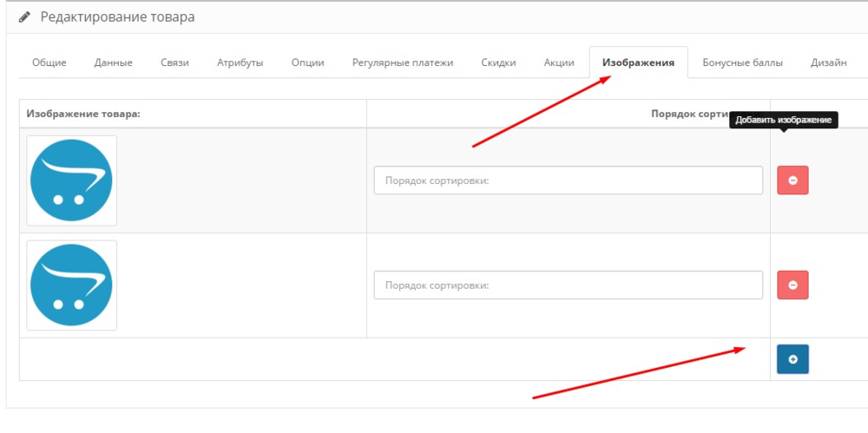The image size is (868, 433).
Task: Click the active Изображения tab
Action: point(638,62)
